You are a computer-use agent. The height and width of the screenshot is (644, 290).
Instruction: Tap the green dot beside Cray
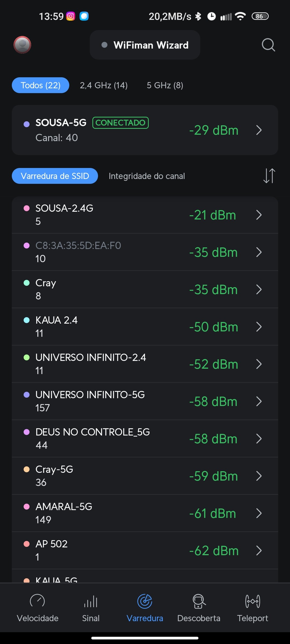(27, 283)
